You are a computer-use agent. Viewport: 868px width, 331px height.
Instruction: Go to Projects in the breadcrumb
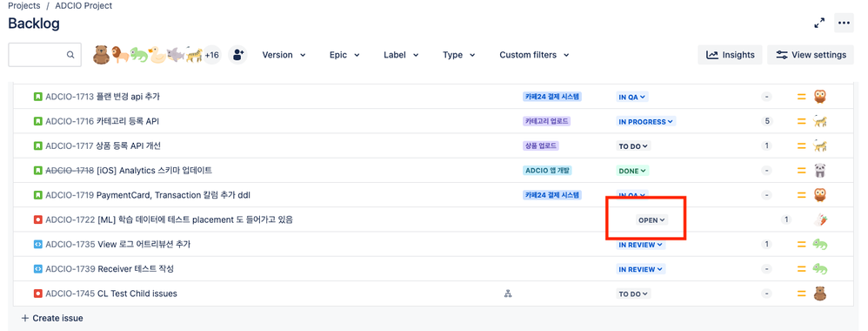pyautogui.click(x=23, y=5)
